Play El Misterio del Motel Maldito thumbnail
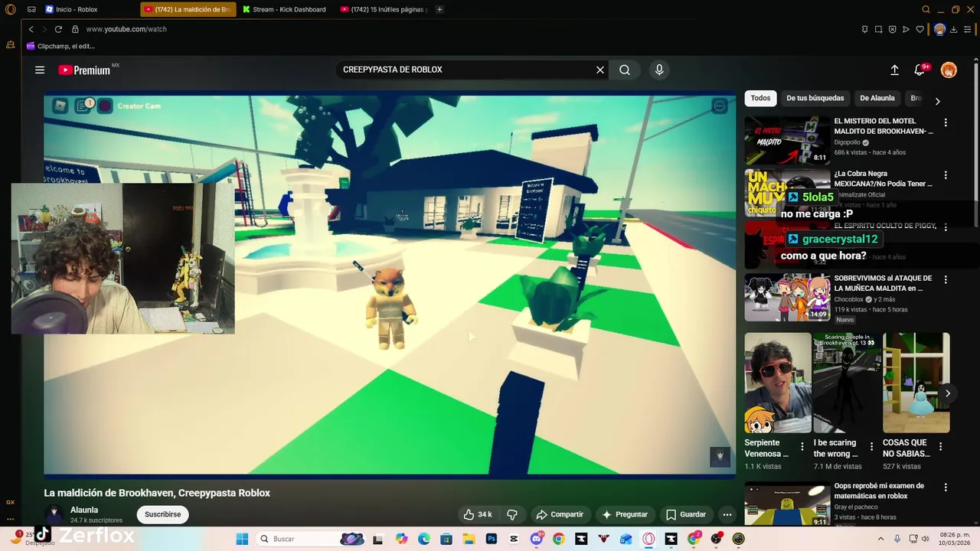Image resolution: width=980 pixels, height=551 pixels. point(787,140)
